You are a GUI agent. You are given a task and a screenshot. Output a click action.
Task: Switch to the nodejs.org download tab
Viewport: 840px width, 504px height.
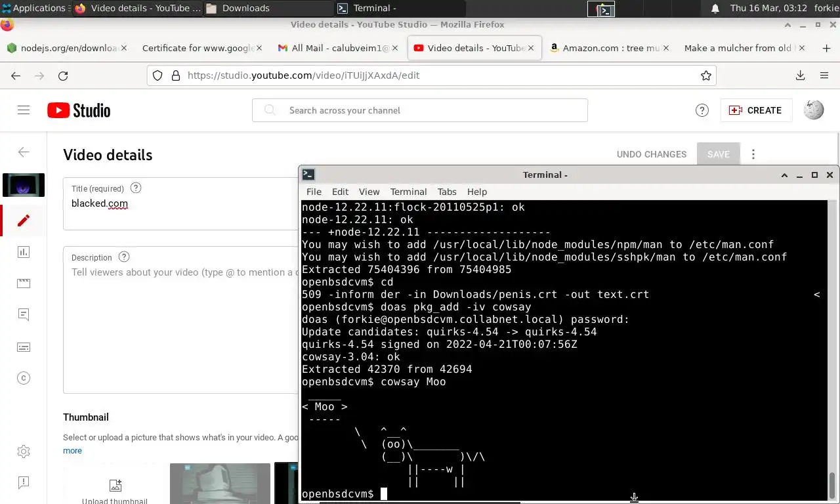click(67, 48)
